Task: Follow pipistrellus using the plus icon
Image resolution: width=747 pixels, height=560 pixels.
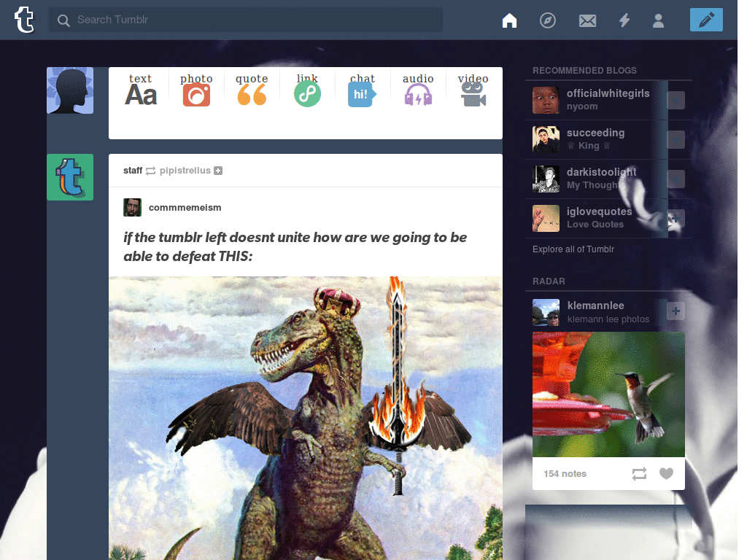Action: [218, 171]
